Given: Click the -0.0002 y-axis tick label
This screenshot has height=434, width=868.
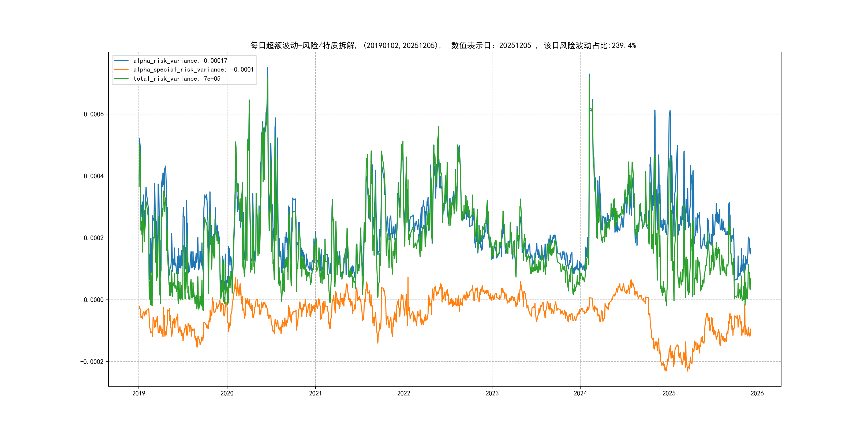Looking at the screenshot, I should click(x=92, y=362).
